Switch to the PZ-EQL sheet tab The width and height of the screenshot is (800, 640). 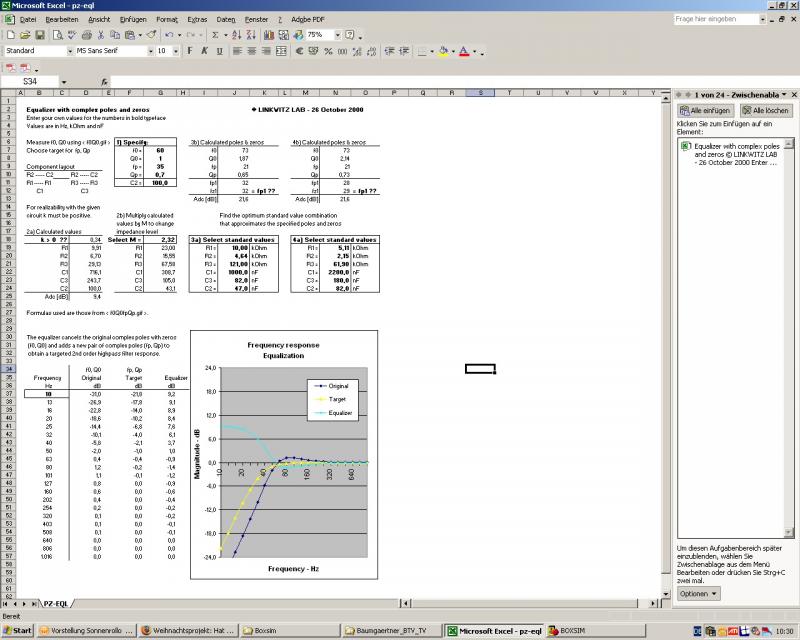click(x=54, y=604)
